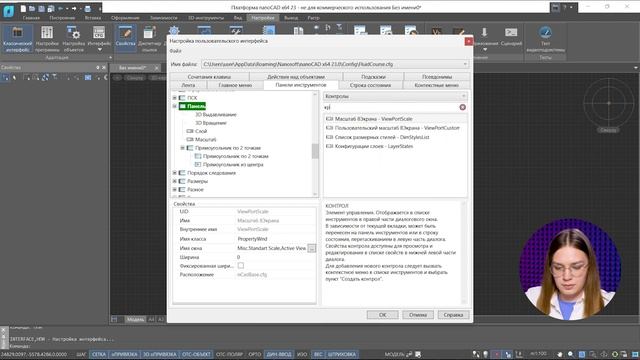Click the zoom magnifier icon in status bar
640x360 pixels.
(571, 354)
